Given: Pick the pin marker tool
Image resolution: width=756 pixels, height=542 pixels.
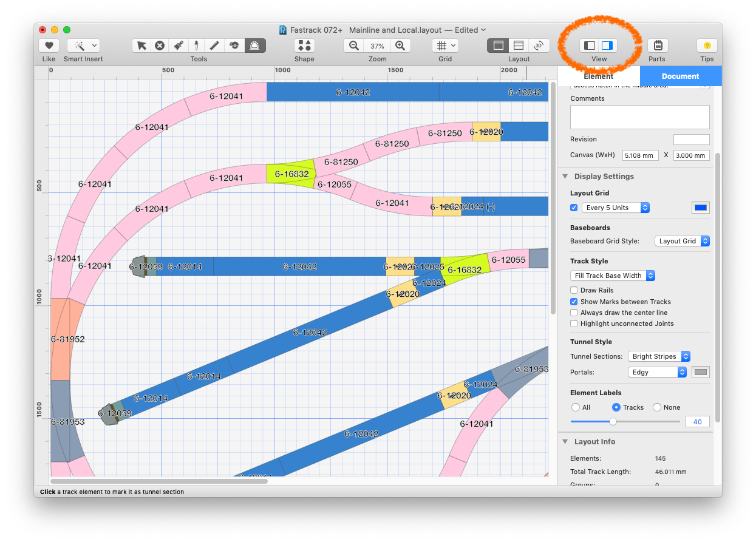Looking at the screenshot, I should tap(197, 46).
